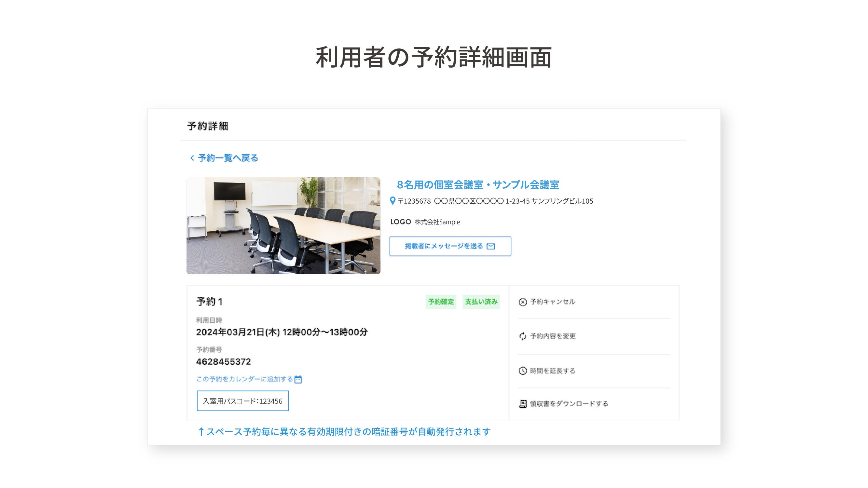The width and height of the screenshot is (868, 488).
Task: Click the envelope icon in message button
Action: 491,246
